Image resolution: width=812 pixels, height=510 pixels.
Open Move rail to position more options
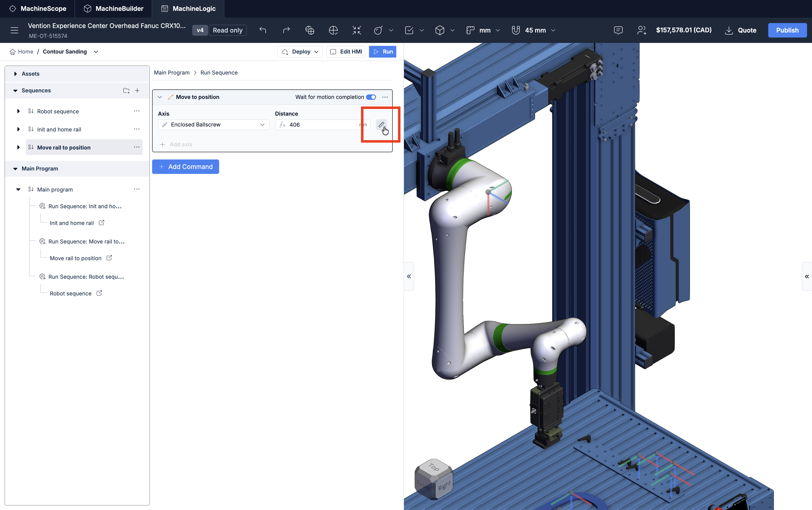coord(137,147)
